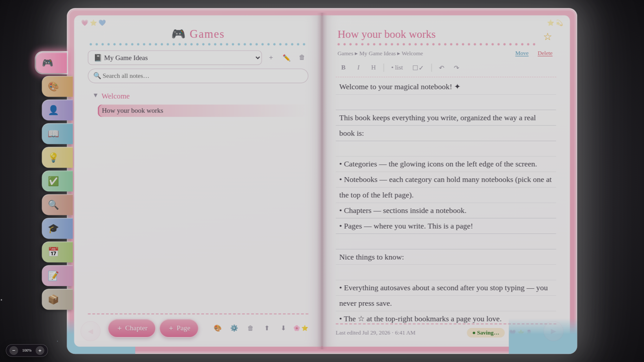Click the Last edited timestamp
The image size is (644, 362).
[x=375, y=333]
